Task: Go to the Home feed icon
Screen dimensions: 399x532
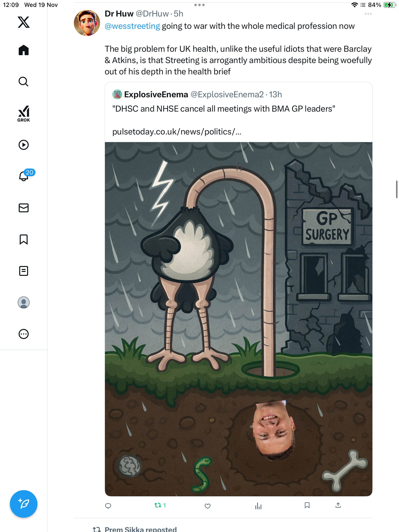Action: click(24, 50)
